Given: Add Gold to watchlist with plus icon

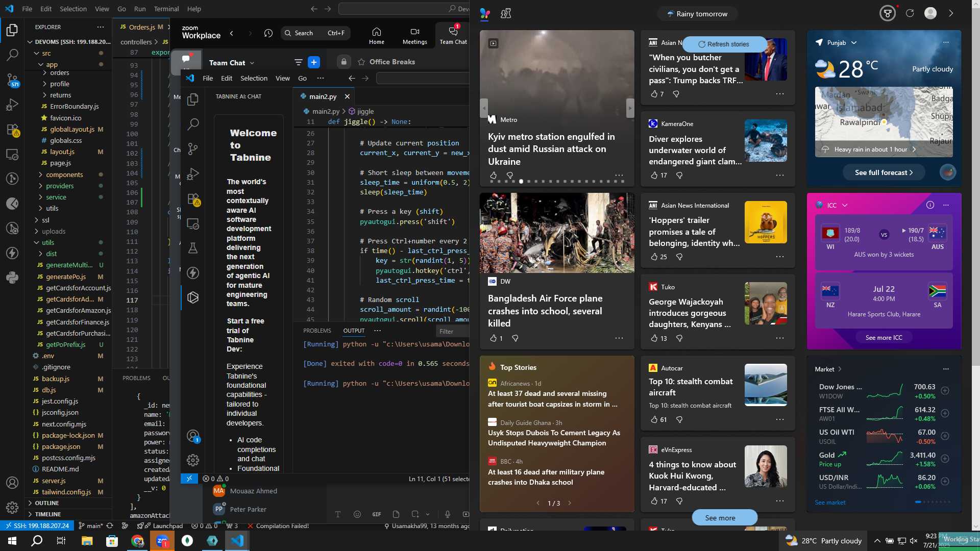Looking at the screenshot, I should click(x=945, y=459).
